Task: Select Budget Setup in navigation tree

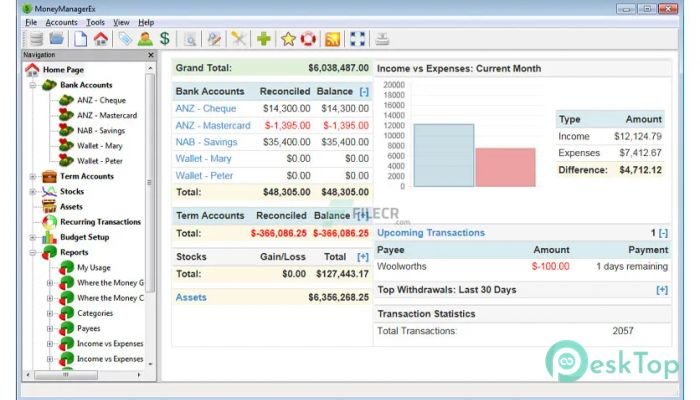Action: (84, 237)
